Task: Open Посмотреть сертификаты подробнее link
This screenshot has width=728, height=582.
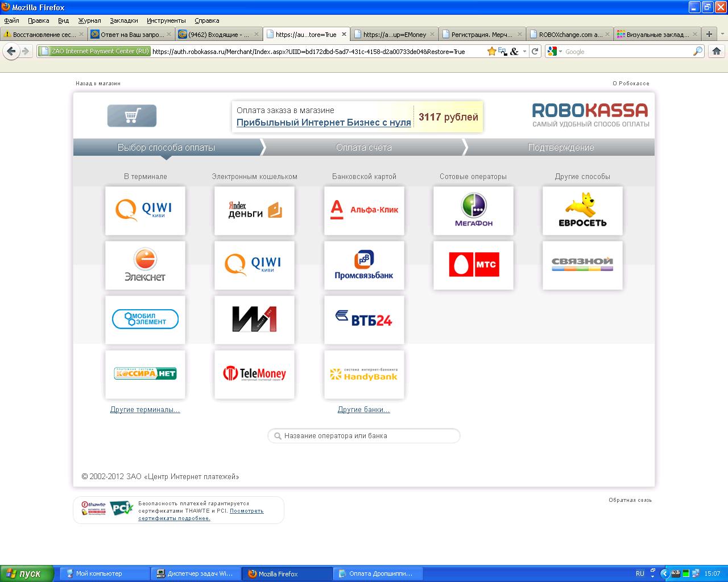Action: (201, 514)
